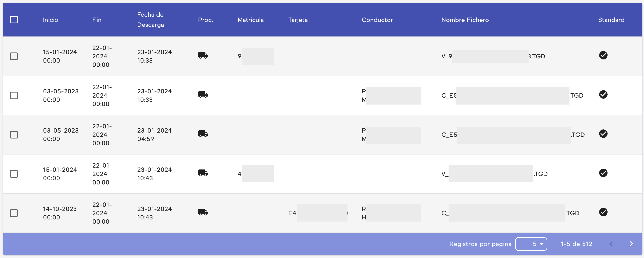Viewport: 644px width, 258px height.
Task: Click the truck icon next to the 04:59 download
Action: pos(203,134)
